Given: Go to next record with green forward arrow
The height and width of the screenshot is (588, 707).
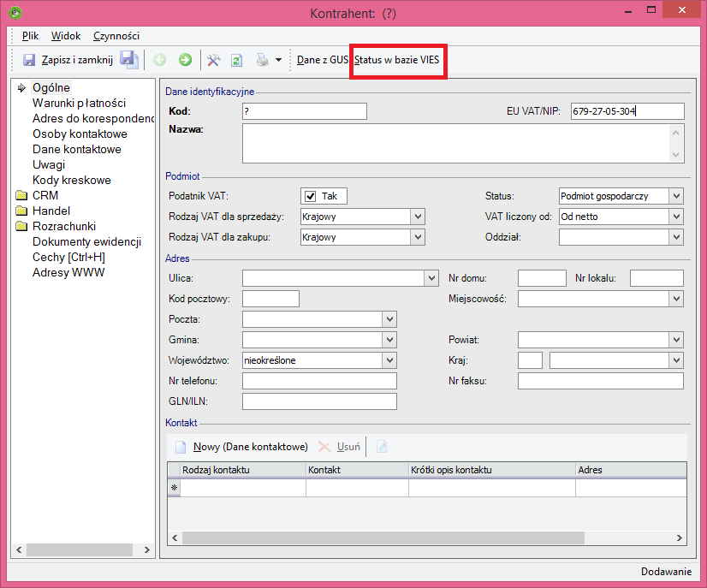Looking at the screenshot, I should coord(185,60).
